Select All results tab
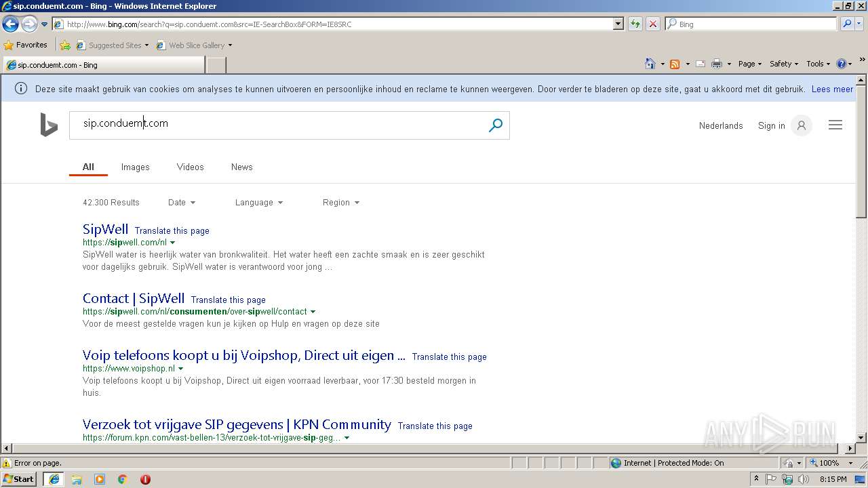The width and height of the screenshot is (868, 488). pos(88,167)
